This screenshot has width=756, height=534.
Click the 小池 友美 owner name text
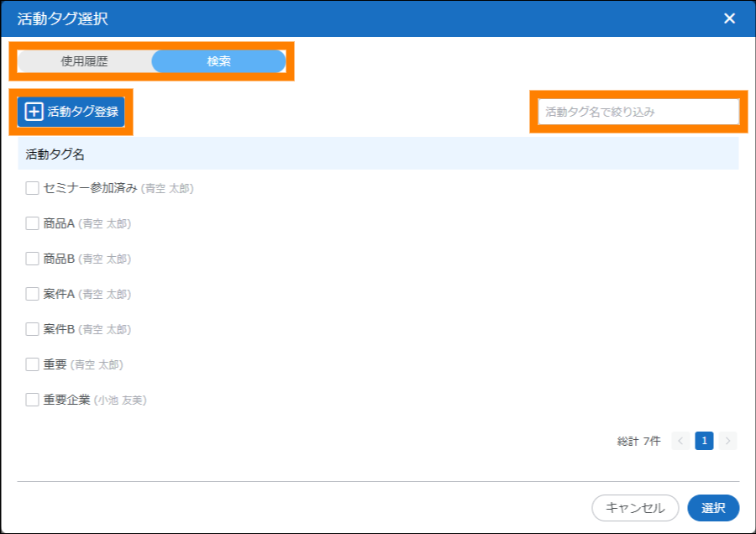point(120,400)
